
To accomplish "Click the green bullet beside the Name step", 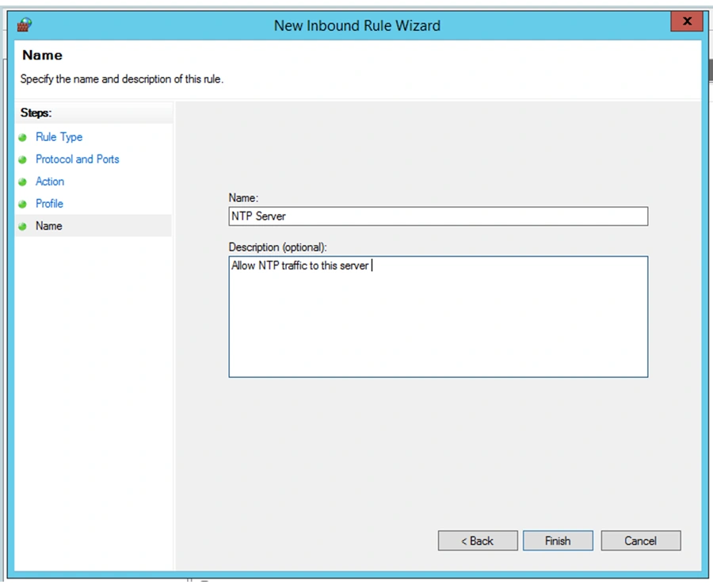I will [23, 227].
